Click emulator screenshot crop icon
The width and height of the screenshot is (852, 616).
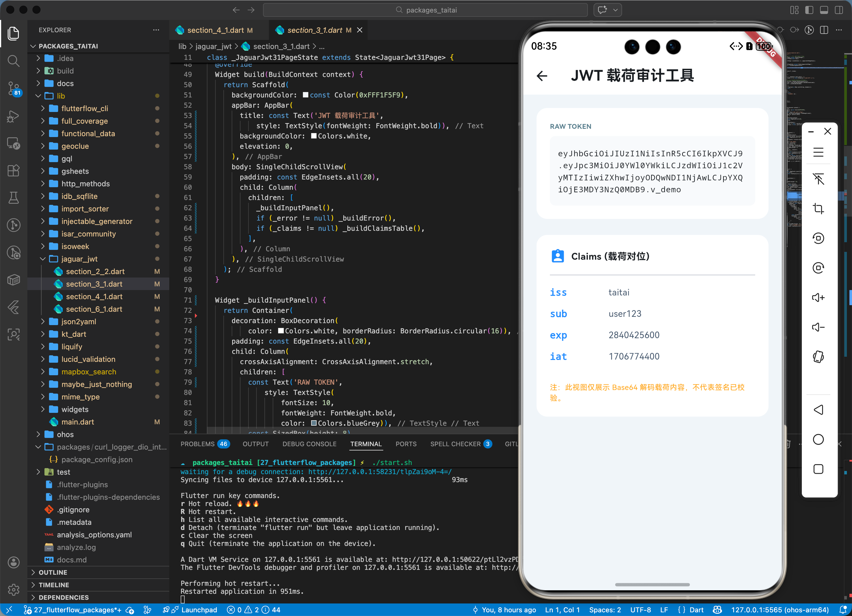click(x=818, y=209)
